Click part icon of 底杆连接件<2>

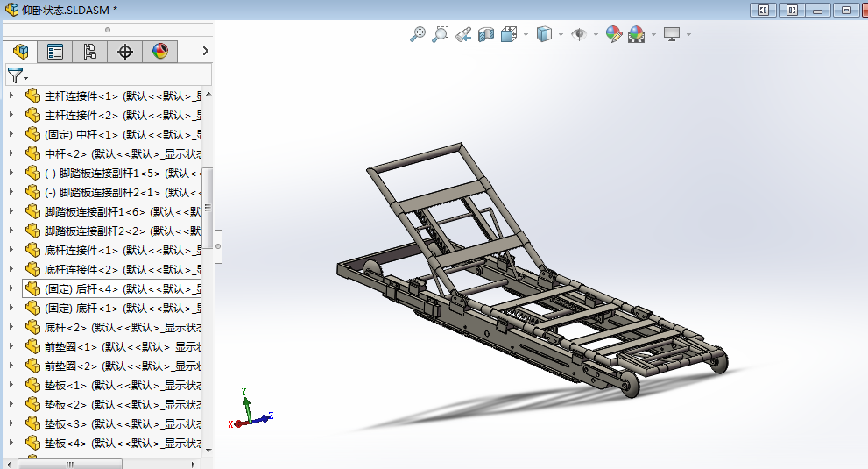click(x=32, y=269)
